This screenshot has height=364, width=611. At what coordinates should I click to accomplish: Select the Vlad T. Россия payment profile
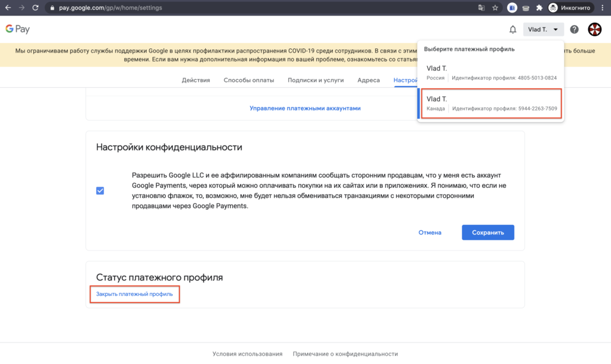(491, 73)
